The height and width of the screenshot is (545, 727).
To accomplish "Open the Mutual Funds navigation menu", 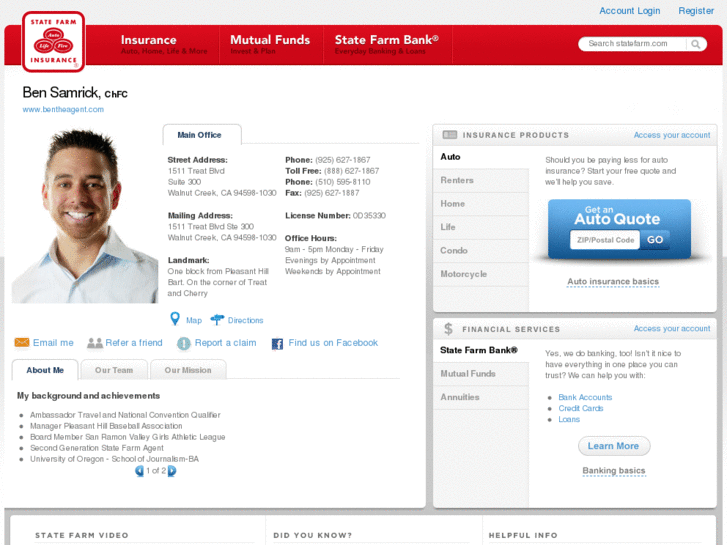I will click(x=270, y=45).
